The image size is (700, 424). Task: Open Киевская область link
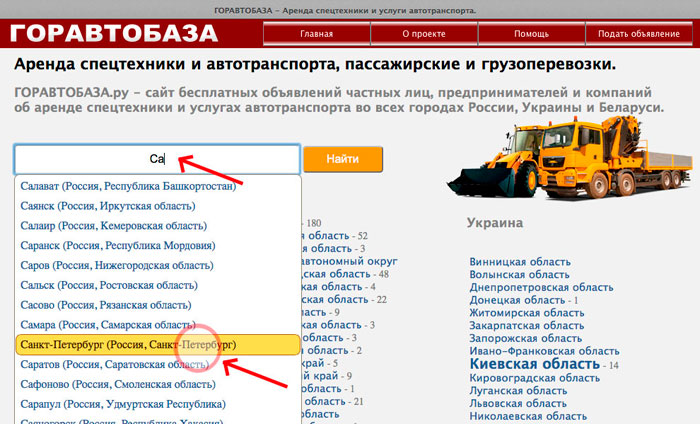[x=535, y=364]
